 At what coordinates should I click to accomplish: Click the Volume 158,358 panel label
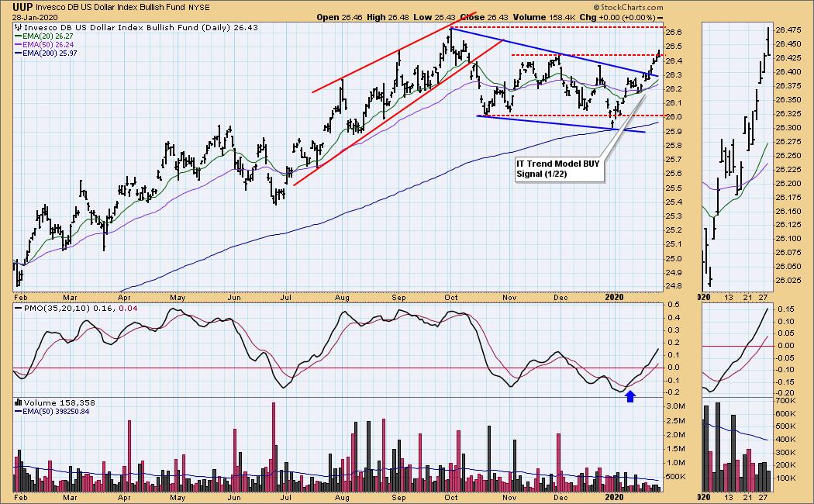point(60,402)
